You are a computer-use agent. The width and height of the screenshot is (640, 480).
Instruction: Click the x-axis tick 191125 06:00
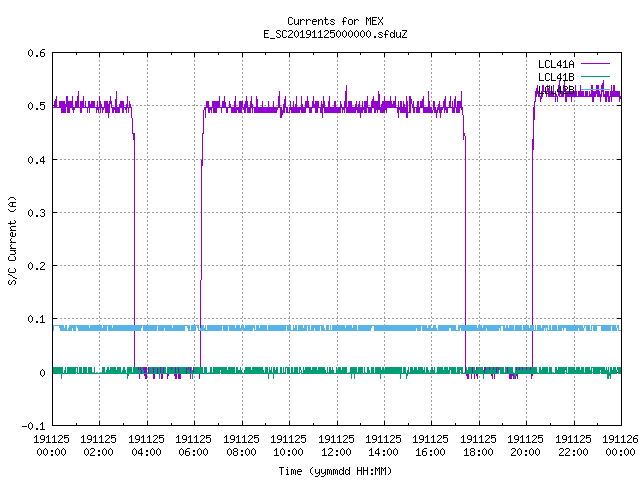pos(193,445)
